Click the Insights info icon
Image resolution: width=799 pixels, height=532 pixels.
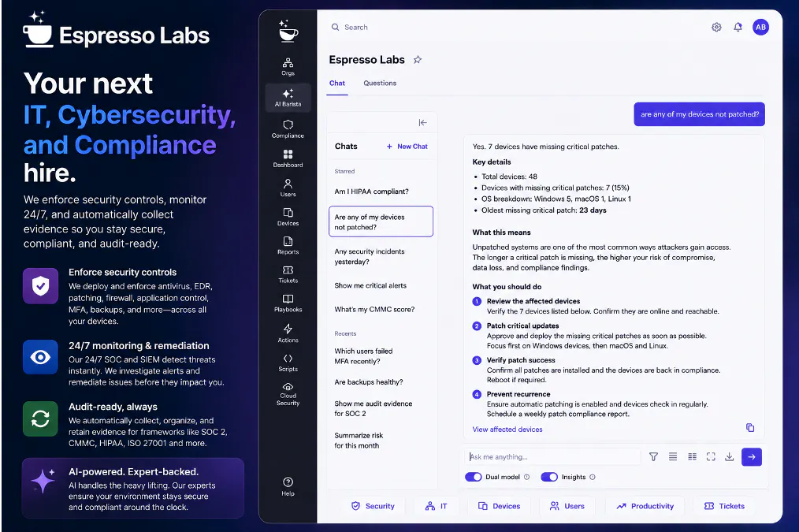point(592,477)
